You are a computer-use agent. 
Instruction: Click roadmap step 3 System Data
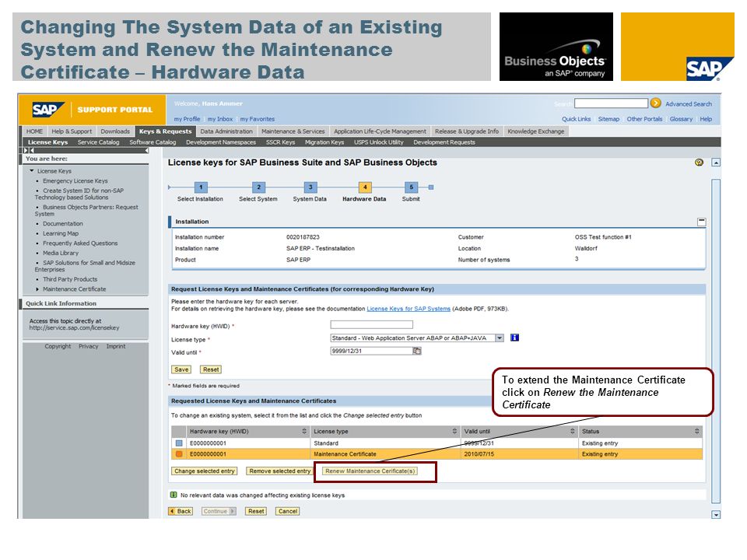tap(310, 187)
